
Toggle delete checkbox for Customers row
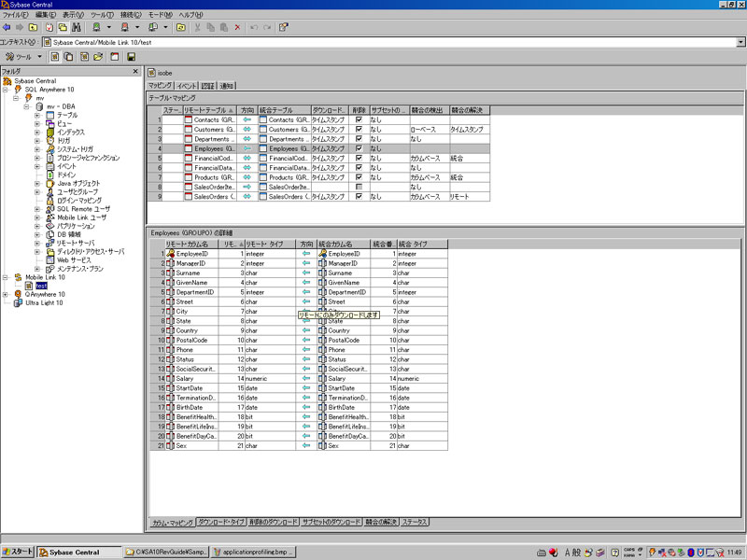click(359, 129)
